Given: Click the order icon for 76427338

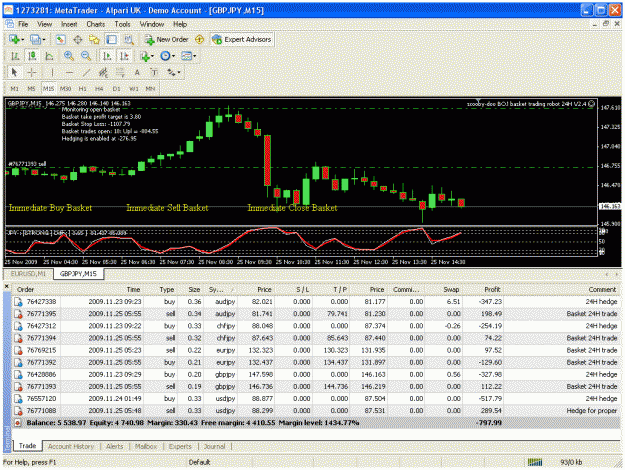Looking at the screenshot, I should click(x=18, y=302).
